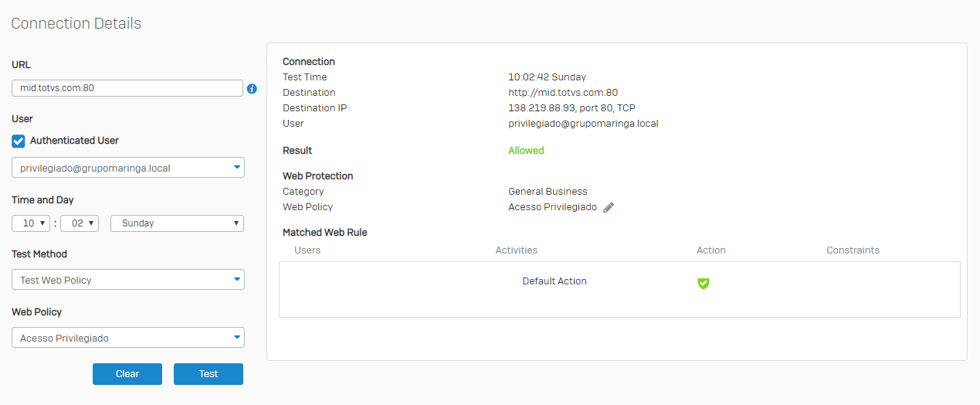Click the Constraints column header
This screenshot has width=980, height=405.
tap(853, 250)
